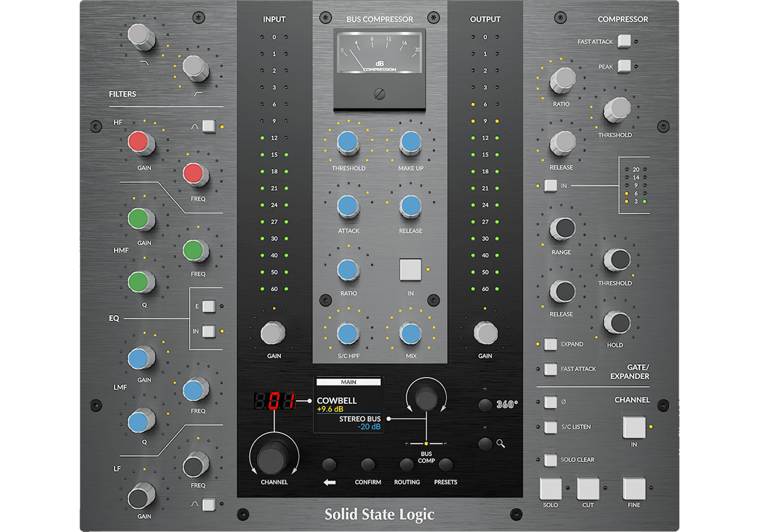Screen dimensions: 760x532
Task: Click the back arrow button
Action: 329,465
